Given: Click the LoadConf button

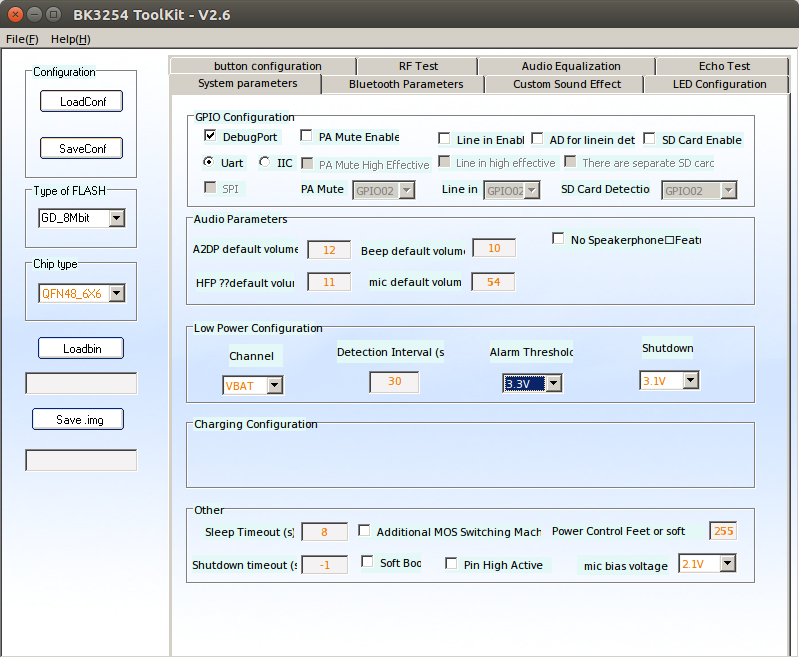Looking at the screenshot, I should [82, 101].
